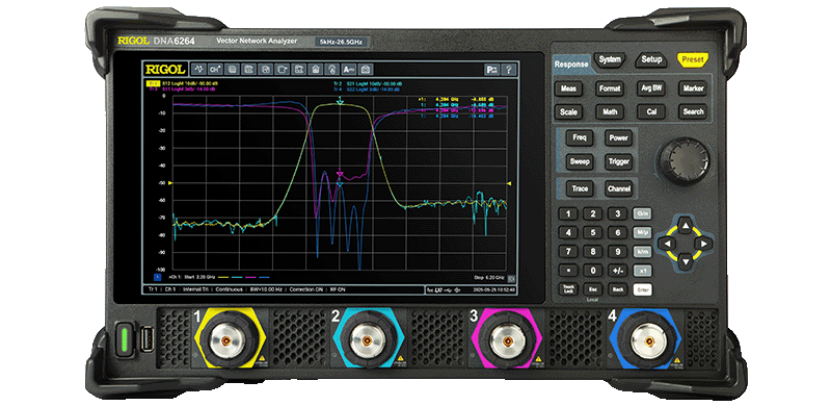This screenshot has width=831, height=406.
Task: Select the cyan marker at the passband top
Action: point(341,101)
